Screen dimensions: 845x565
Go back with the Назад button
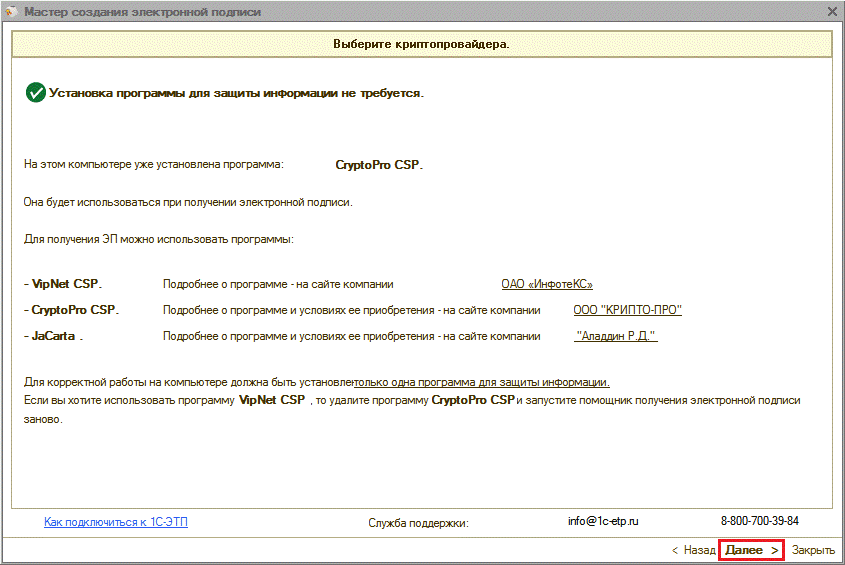coord(694,550)
